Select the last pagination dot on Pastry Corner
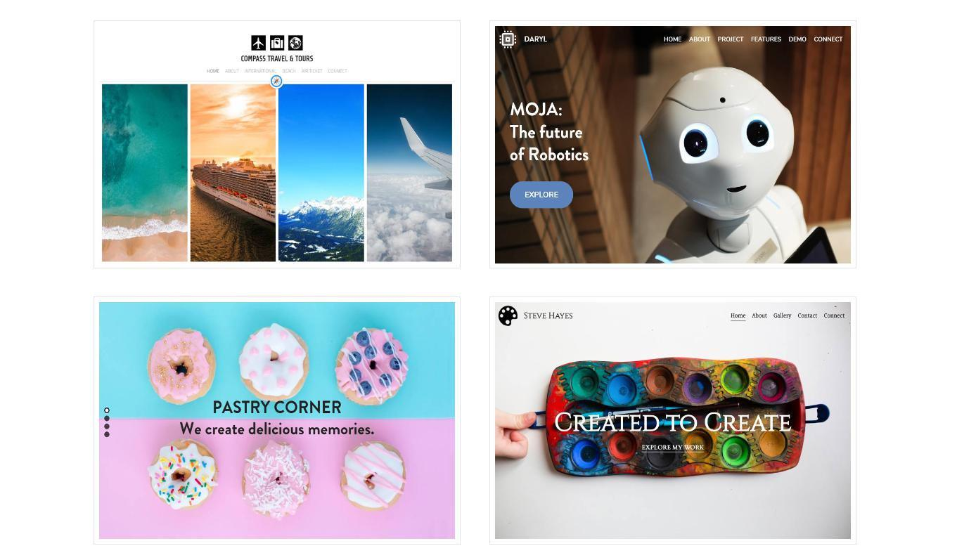 [x=107, y=434]
